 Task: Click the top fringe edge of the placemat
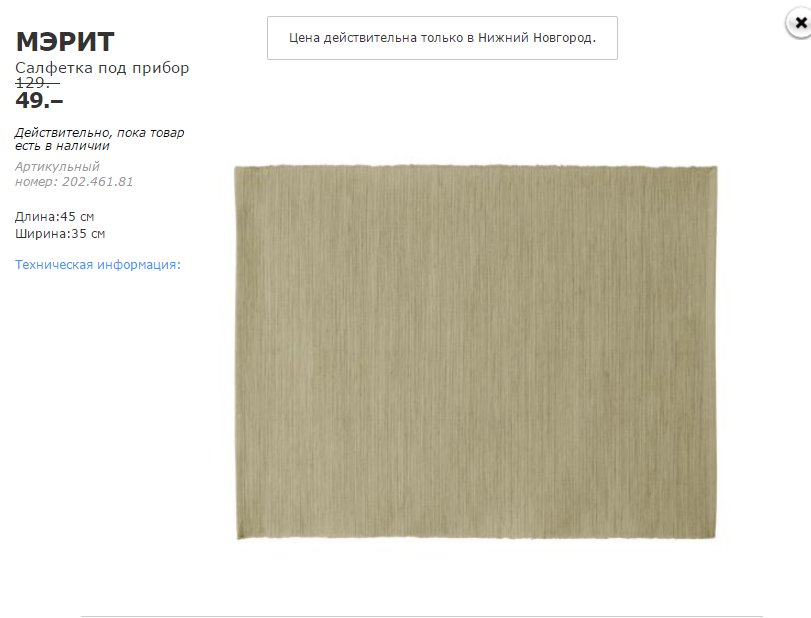[x=475, y=167]
